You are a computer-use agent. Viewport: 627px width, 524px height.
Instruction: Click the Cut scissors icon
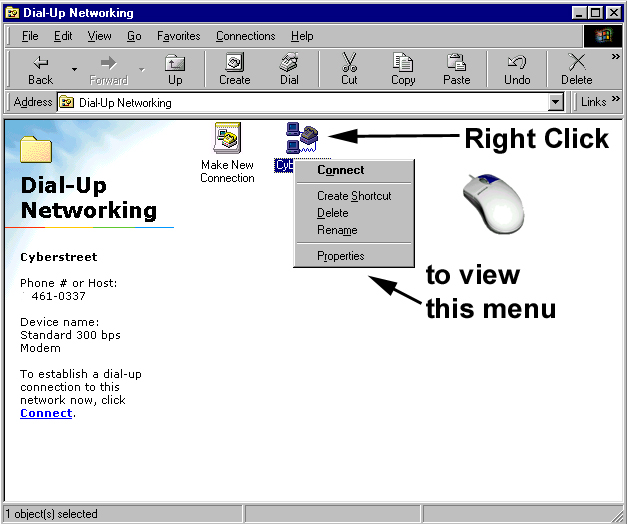click(349, 68)
